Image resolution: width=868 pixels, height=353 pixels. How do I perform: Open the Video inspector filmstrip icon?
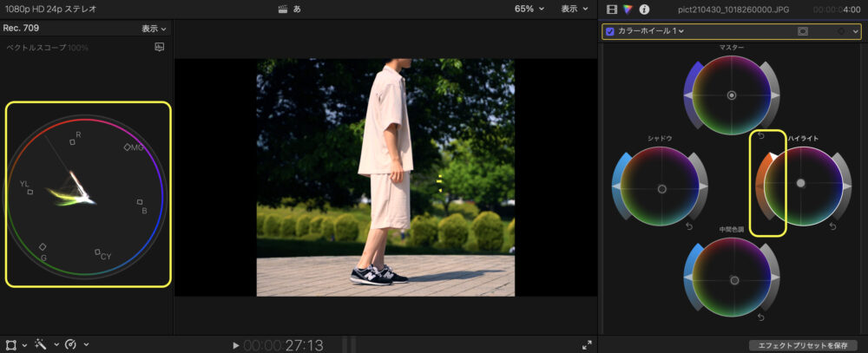click(x=612, y=9)
